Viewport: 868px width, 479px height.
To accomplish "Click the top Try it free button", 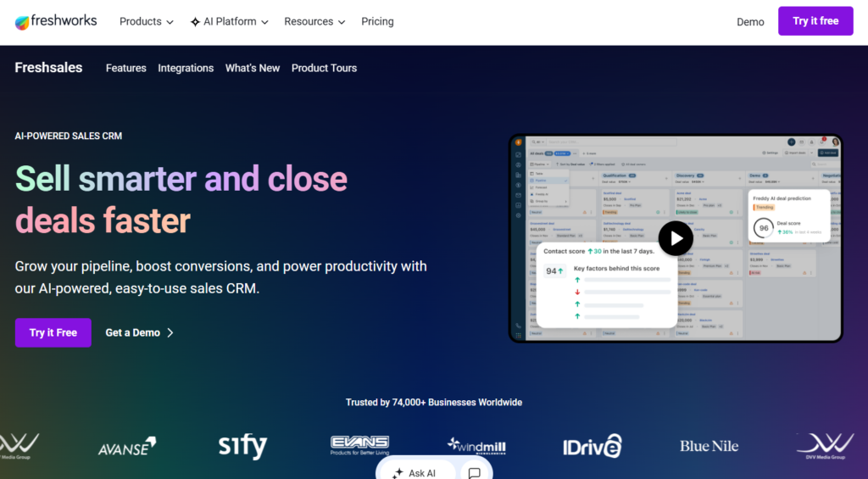I will [815, 21].
